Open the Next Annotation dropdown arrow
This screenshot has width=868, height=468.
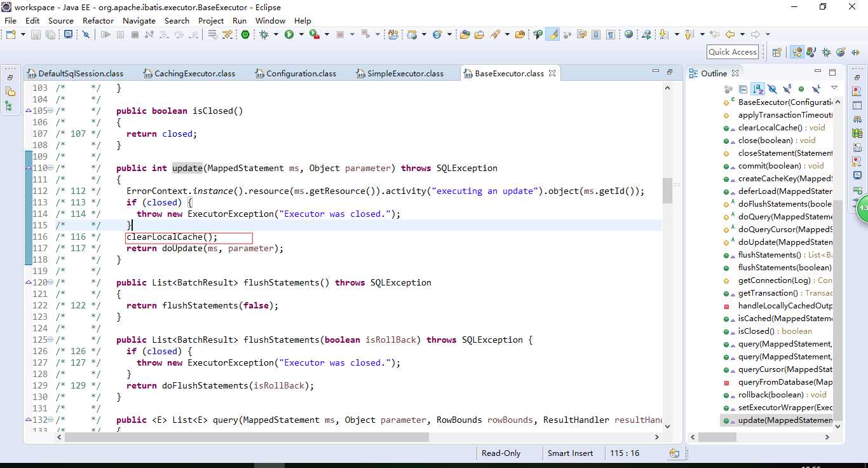(x=677, y=34)
